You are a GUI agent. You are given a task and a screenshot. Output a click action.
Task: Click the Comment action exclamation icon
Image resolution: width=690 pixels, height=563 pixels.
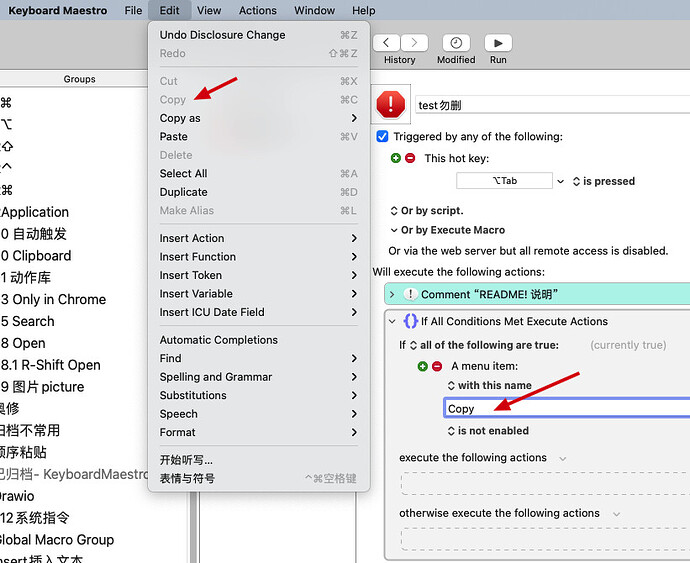(x=410, y=294)
